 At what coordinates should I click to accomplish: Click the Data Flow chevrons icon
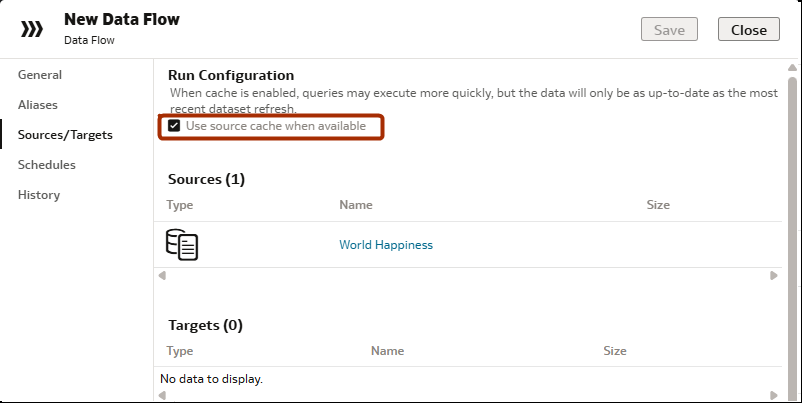[33, 29]
